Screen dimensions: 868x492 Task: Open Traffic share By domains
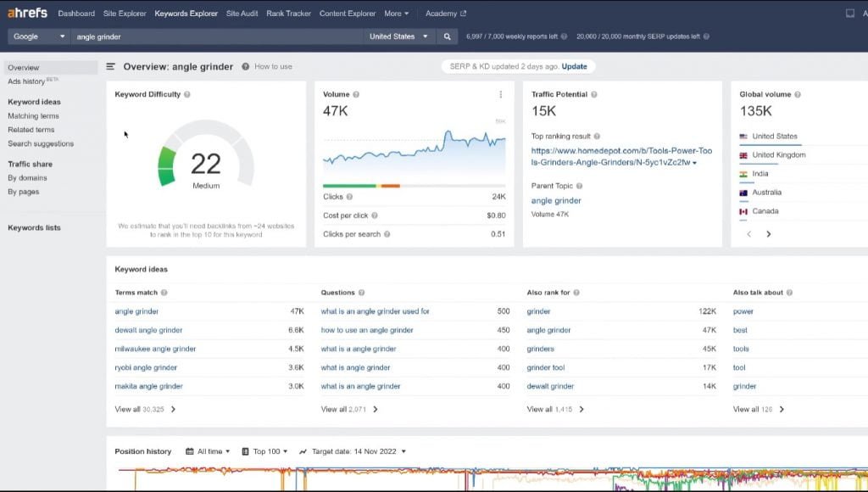(27, 178)
